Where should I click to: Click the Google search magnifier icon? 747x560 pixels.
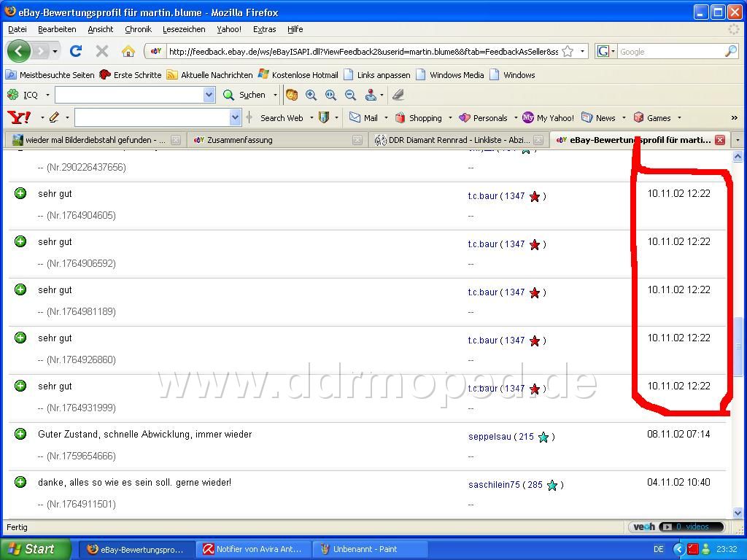pos(730,51)
